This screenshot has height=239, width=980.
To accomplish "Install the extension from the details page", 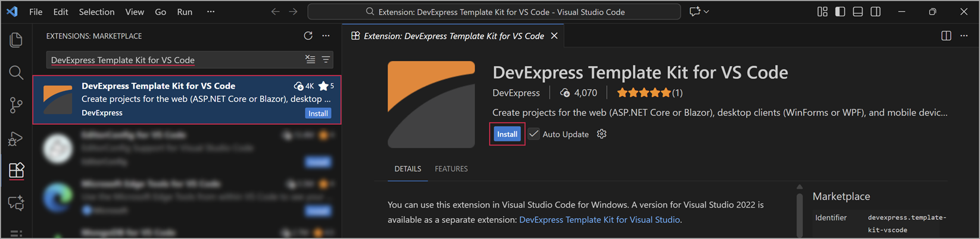I will 507,134.
